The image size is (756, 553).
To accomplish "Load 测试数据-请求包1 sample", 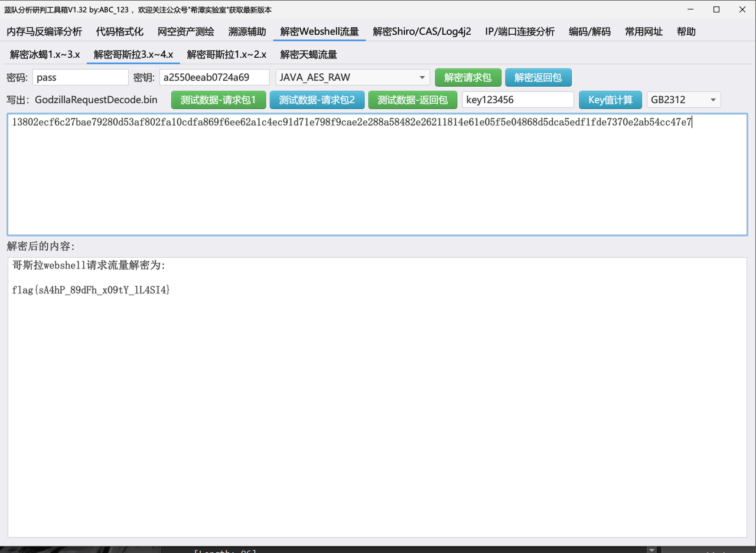I will click(x=219, y=100).
